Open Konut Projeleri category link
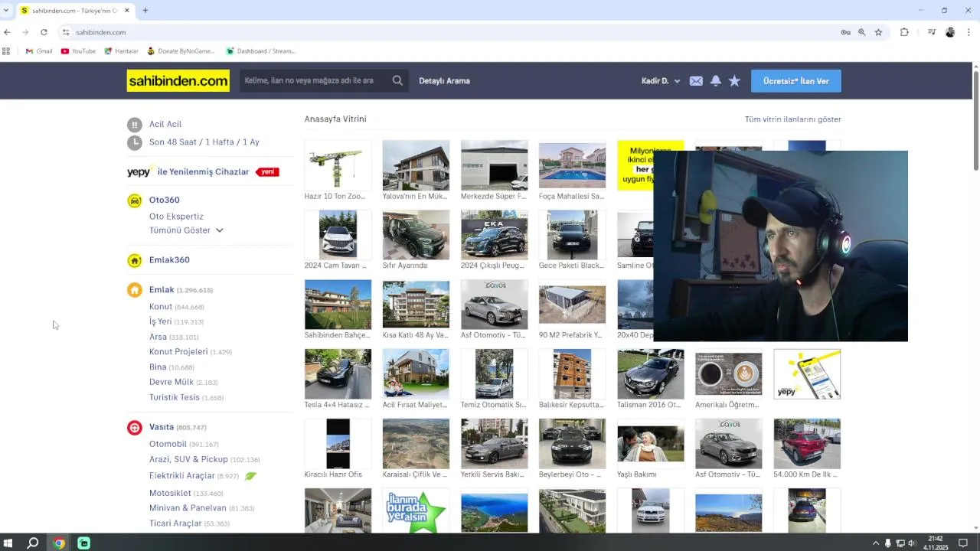The image size is (980, 551). [178, 351]
